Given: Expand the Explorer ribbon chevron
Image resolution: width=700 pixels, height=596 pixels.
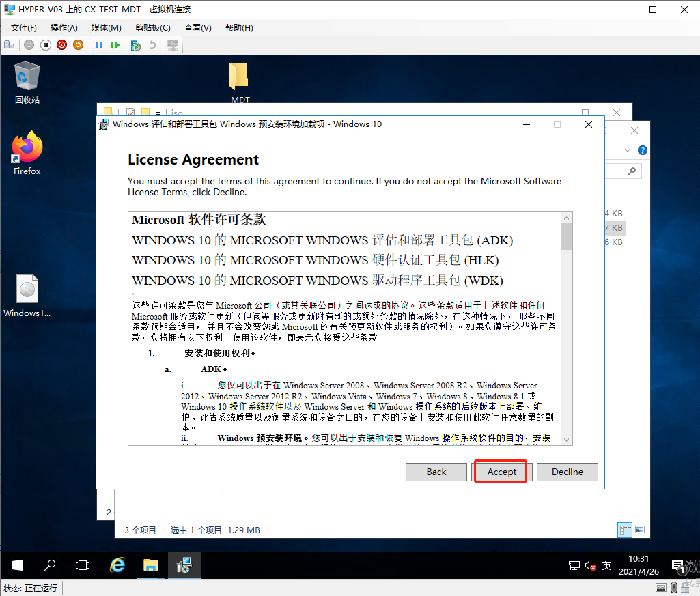Looking at the screenshot, I should (628, 150).
